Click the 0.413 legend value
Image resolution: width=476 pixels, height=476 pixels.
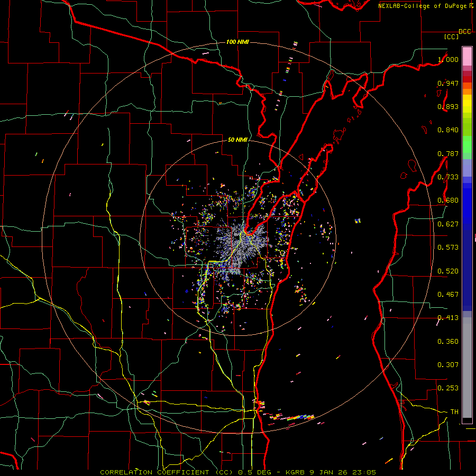(x=448, y=318)
